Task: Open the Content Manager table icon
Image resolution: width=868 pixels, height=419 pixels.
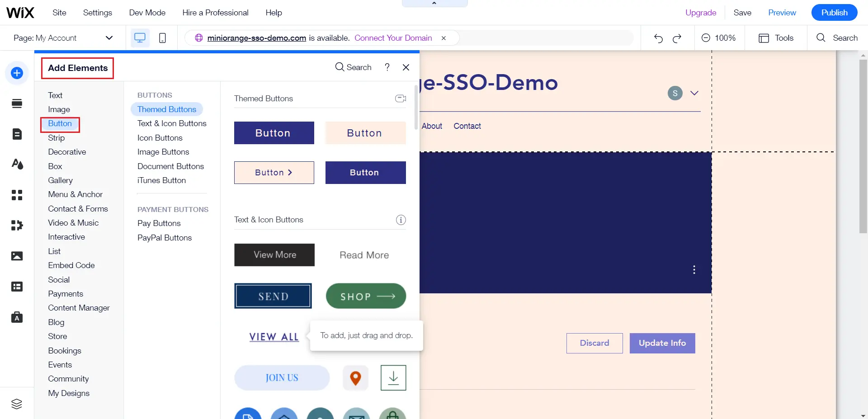Action: 17,287
